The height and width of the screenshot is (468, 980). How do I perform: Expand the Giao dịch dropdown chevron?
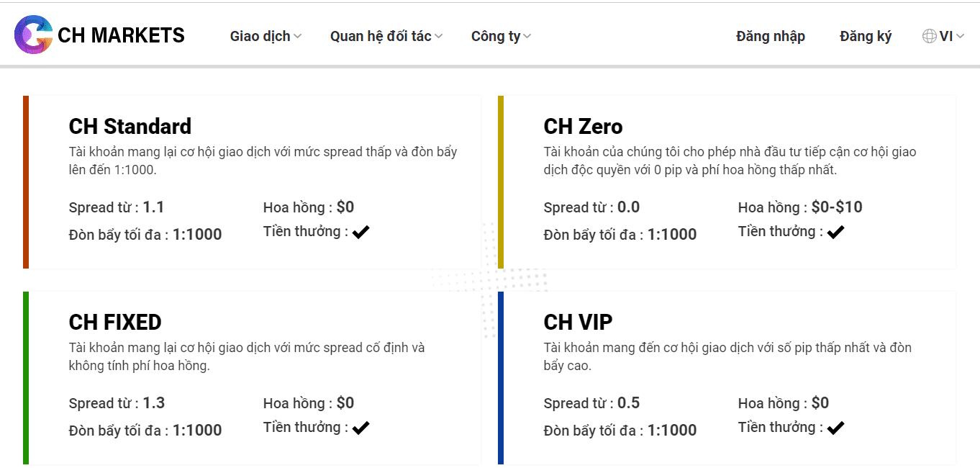coord(298,37)
